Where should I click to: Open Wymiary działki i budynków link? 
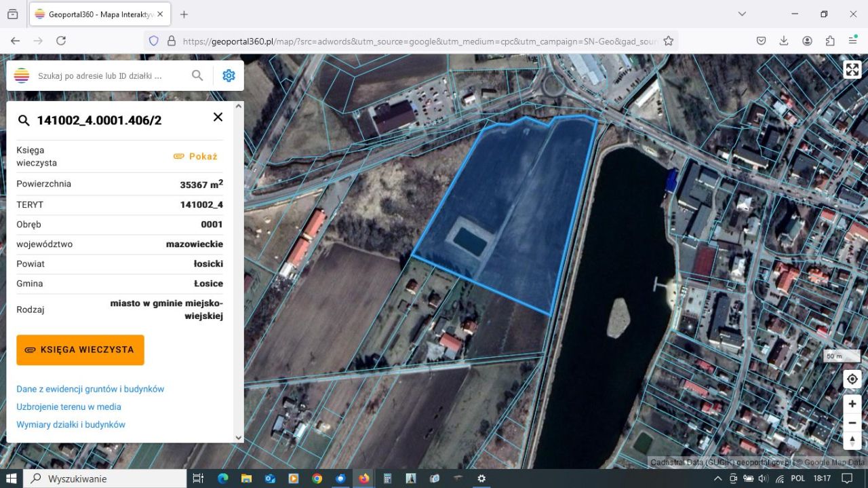tap(71, 424)
